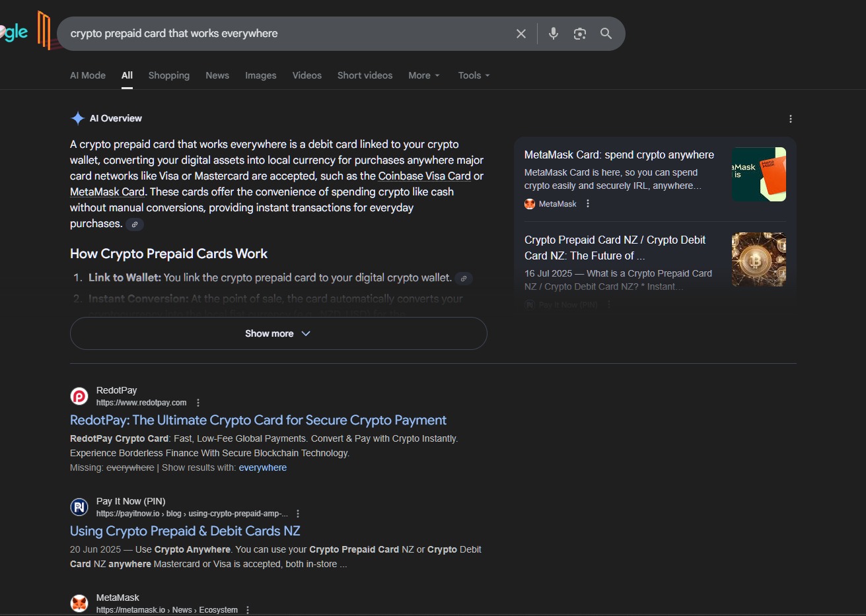Open source link chip after 'Link to Wallet' line
The image size is (866, 616).
click(464, 279)
